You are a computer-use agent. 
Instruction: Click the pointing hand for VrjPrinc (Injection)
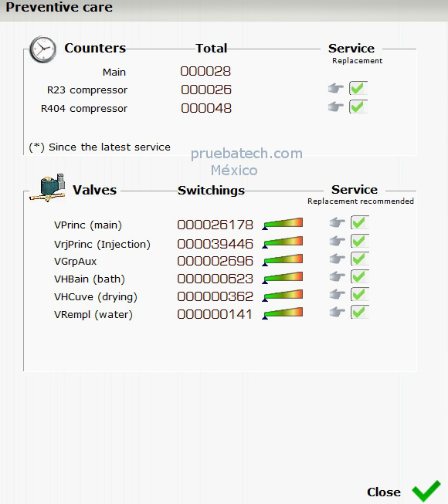pos(338,241)
